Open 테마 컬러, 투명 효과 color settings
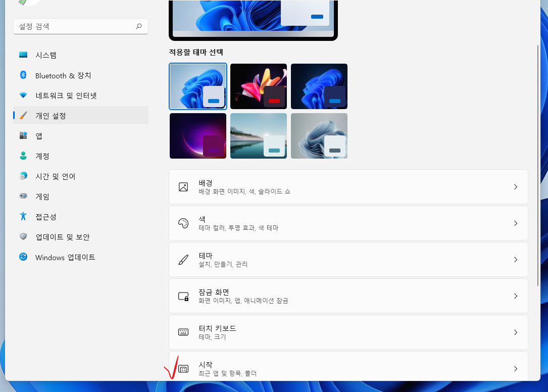 point(348,223)
